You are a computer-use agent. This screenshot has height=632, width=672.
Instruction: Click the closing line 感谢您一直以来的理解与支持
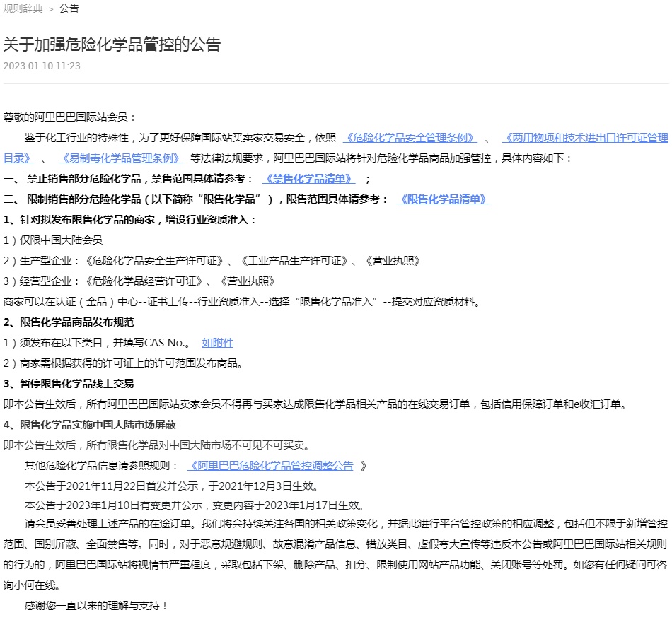(96, 606)
